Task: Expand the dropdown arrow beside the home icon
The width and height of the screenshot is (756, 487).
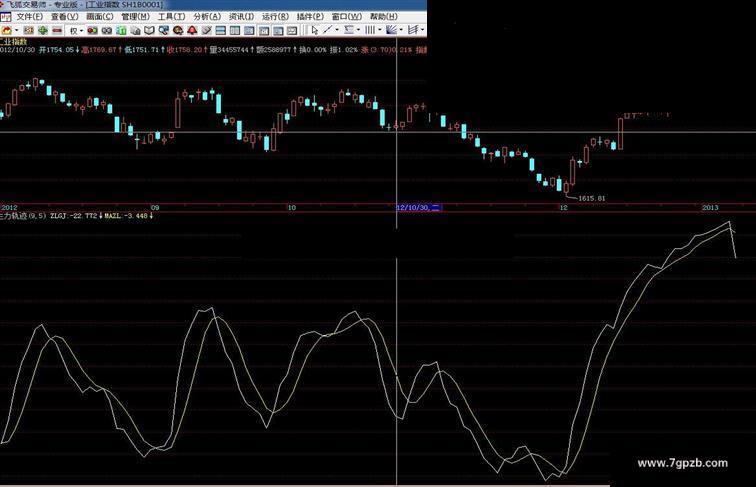Action: click(x=17, y=30)
